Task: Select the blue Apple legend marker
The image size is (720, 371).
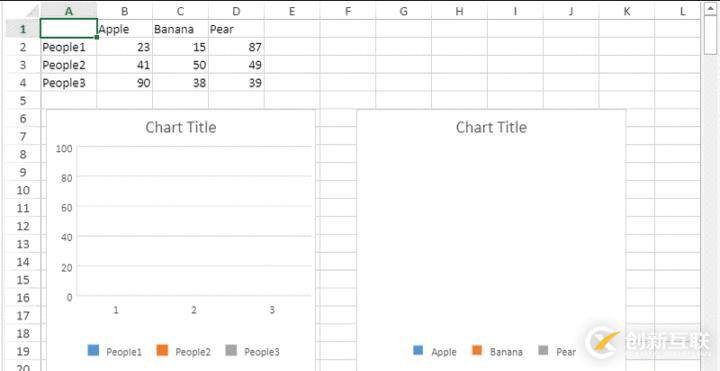Action: point(418,350)
